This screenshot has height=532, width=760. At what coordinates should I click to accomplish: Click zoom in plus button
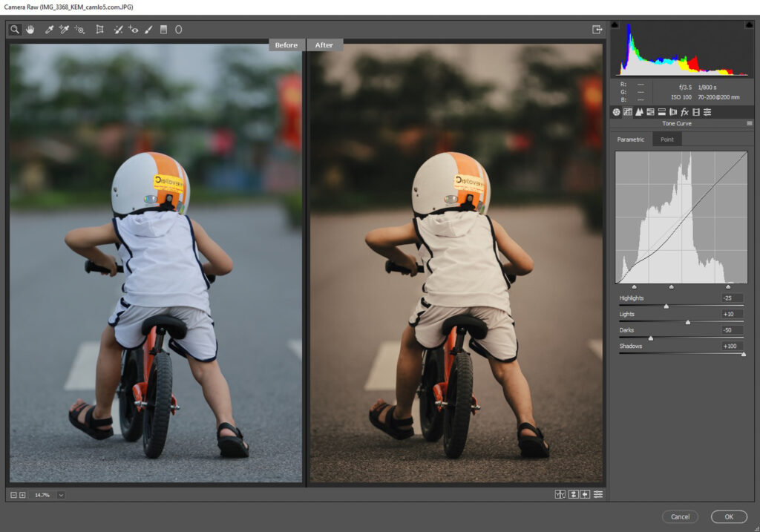(22, 495)
